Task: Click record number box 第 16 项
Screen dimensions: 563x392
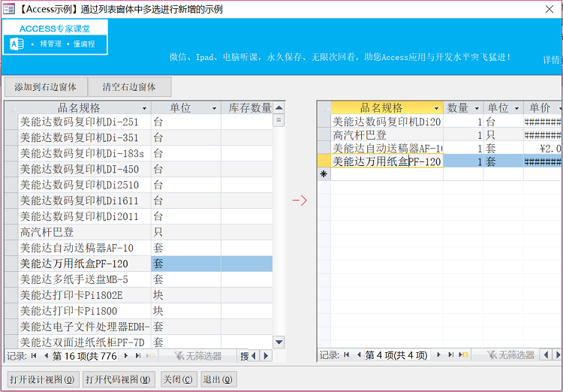Action: coord(85,356)
